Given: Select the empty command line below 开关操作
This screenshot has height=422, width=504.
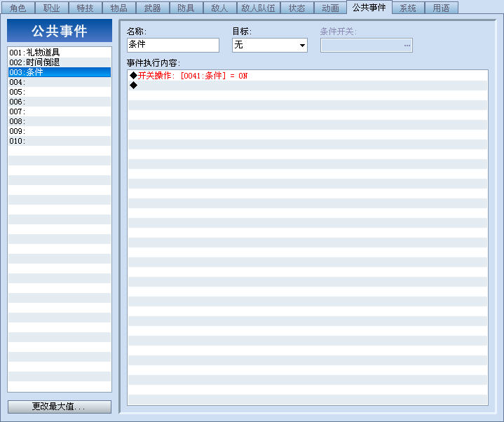Looking at the screenshot, I should coord(308,86).
